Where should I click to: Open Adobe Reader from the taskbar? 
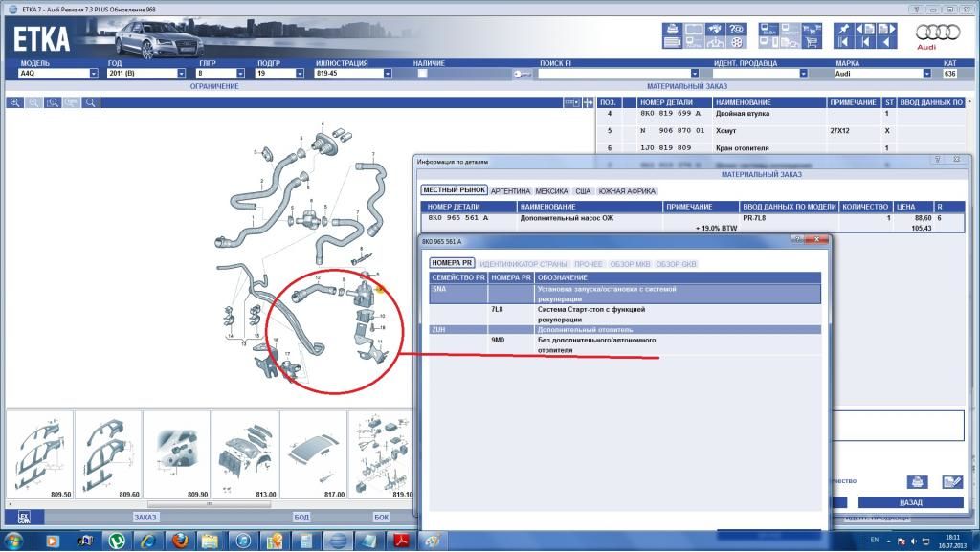pyautogui.click(x=401, y=541)
